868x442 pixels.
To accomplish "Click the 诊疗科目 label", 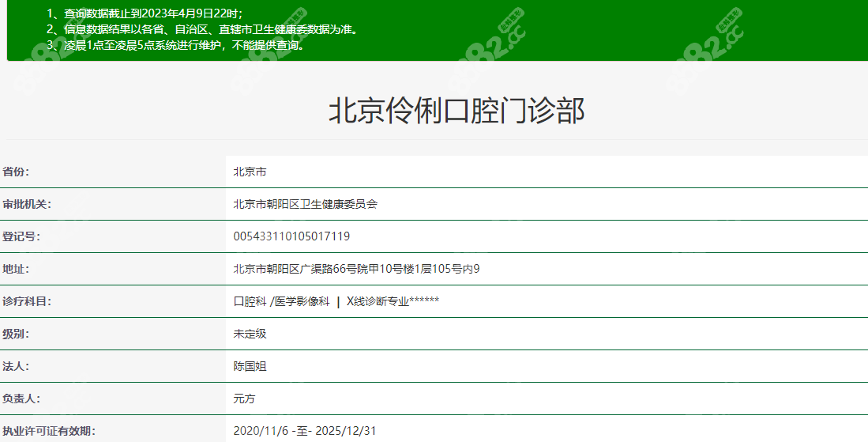I will coord(27,301).
